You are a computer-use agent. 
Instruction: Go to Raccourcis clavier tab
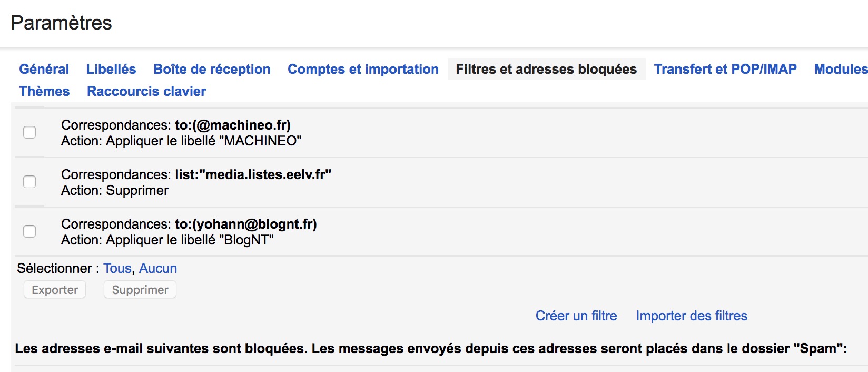click(146, 91)
